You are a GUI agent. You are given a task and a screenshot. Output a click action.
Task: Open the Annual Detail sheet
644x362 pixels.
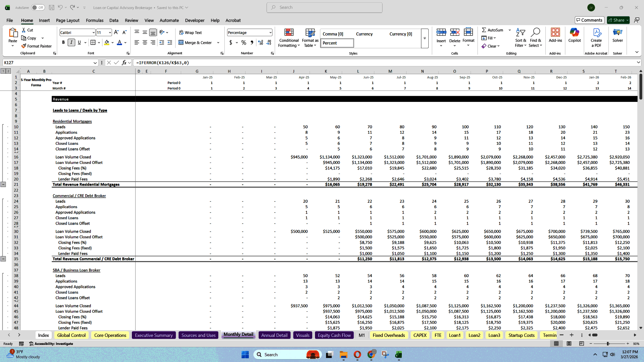[x=274, y=335]
